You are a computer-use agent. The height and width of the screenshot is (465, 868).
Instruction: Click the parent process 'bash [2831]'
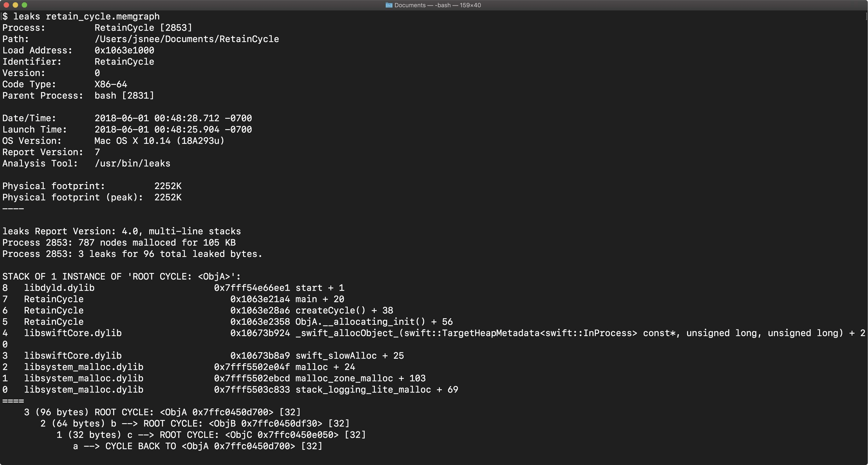[x=124, y=95]
